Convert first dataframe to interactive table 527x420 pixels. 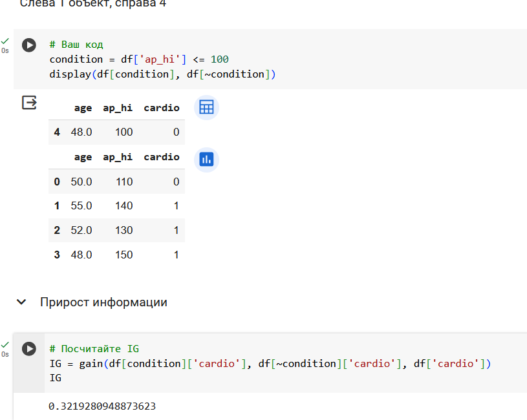tap(206, 107)
